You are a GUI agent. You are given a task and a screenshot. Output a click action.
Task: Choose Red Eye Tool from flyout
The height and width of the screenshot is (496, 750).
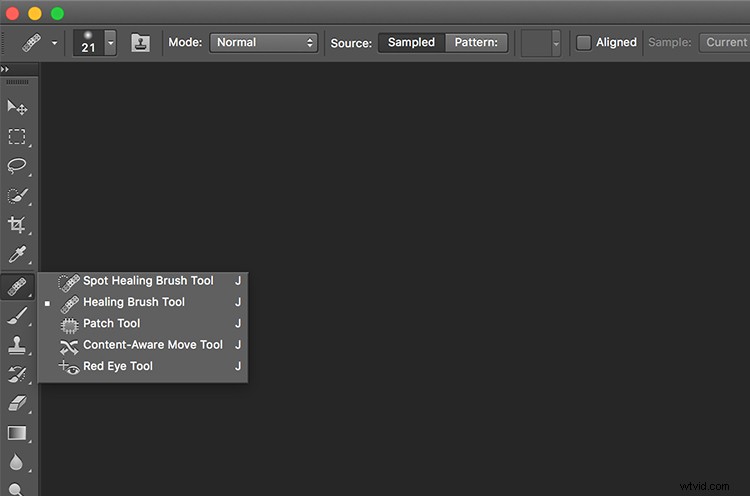point(143,366)
